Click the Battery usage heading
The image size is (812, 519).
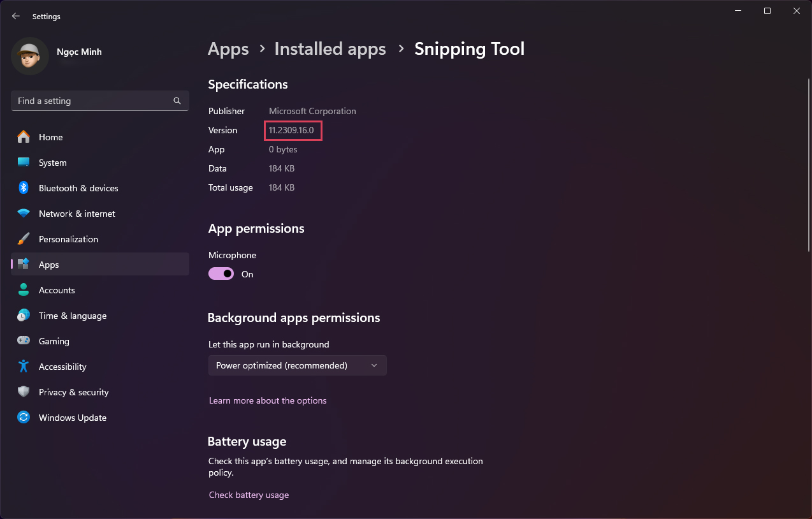(x=247, y=441)
